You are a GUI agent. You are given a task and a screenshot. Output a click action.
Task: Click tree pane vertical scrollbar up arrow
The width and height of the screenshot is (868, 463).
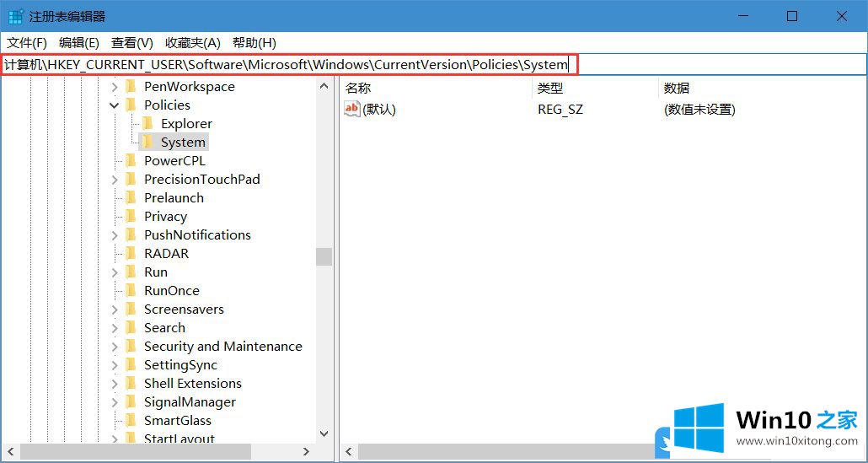point(324,85)
